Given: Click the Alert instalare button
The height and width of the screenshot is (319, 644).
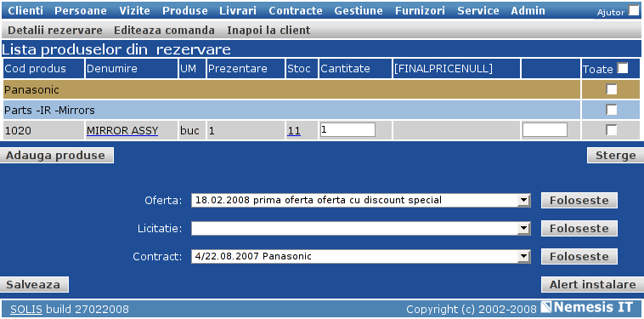Looking at the screenshot, I should [x=592, y=284].
